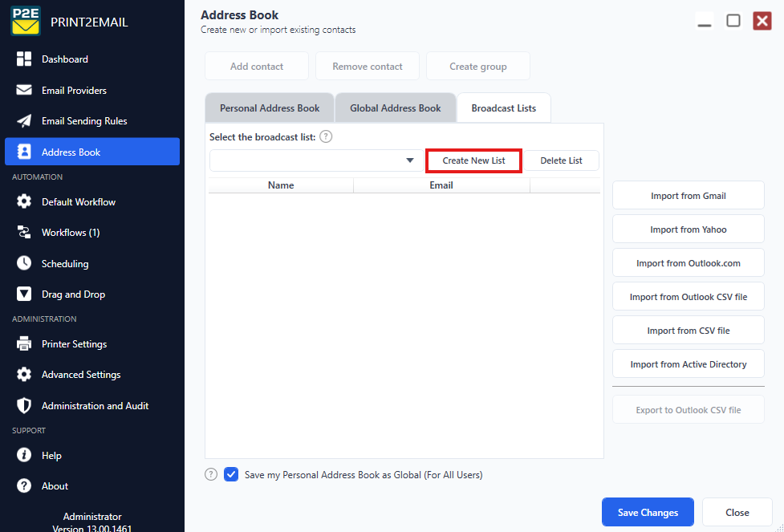Screen dimensions: 784x532
Task: Select the Broadcast Lists tab
Action: pos(503,108)
